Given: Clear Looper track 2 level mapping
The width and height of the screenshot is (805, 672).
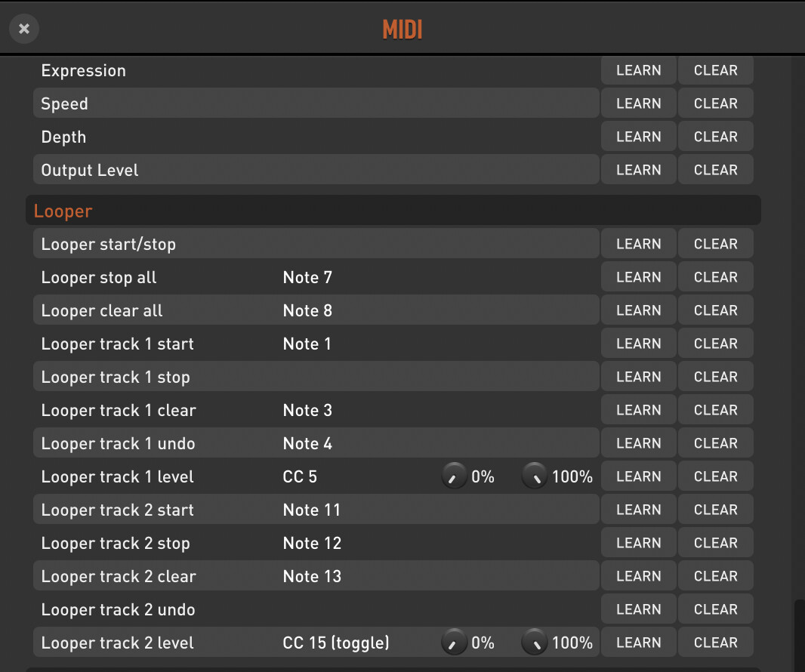Looking at the screenshot, I should (716, 643).
